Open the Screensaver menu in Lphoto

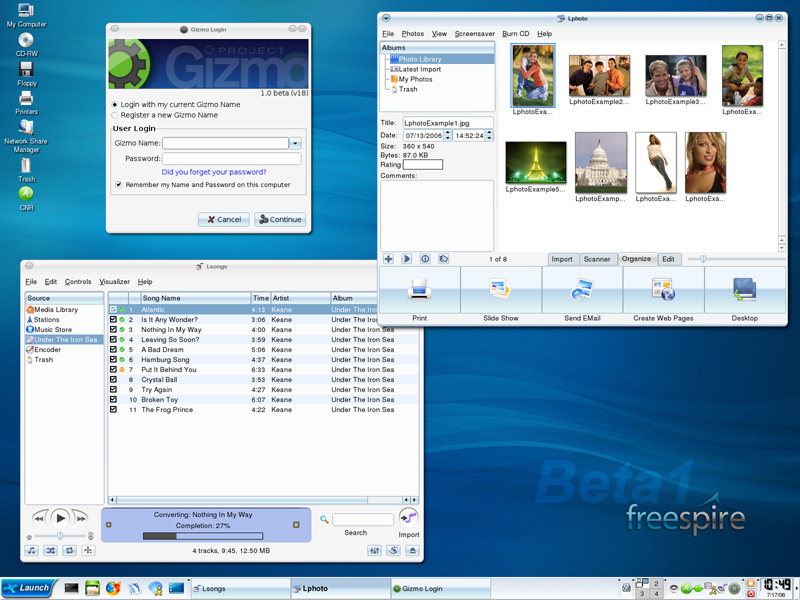pos(474,34)
